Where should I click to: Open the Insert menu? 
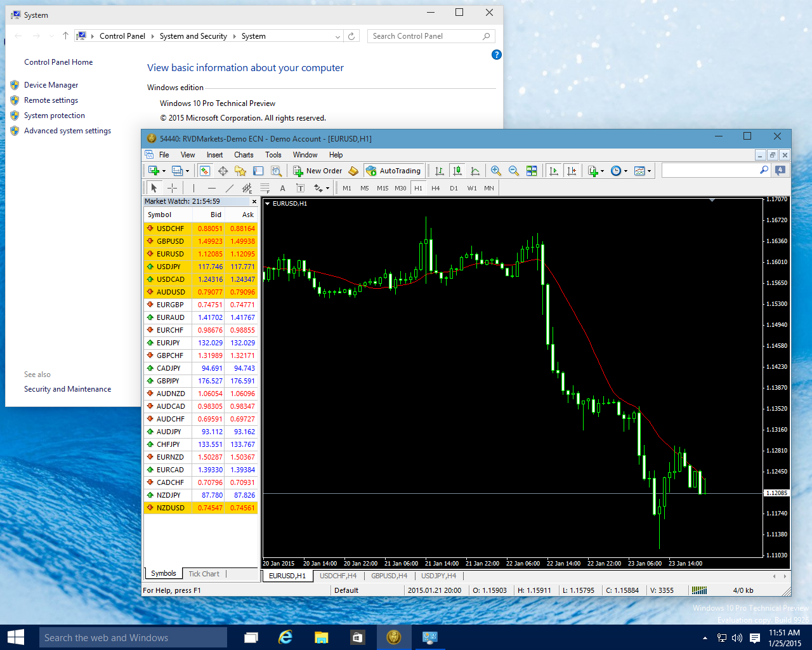pyautogui.click(x=214, y=155)
